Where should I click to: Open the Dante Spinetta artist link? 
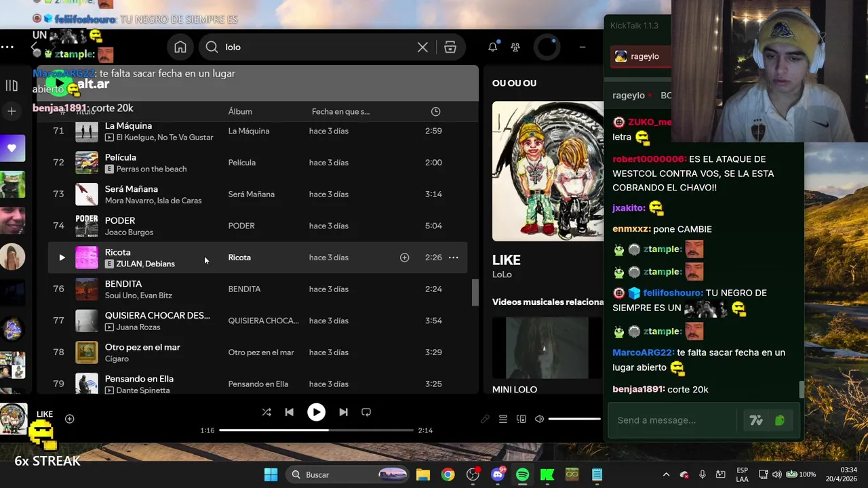(x=143, y=390)
